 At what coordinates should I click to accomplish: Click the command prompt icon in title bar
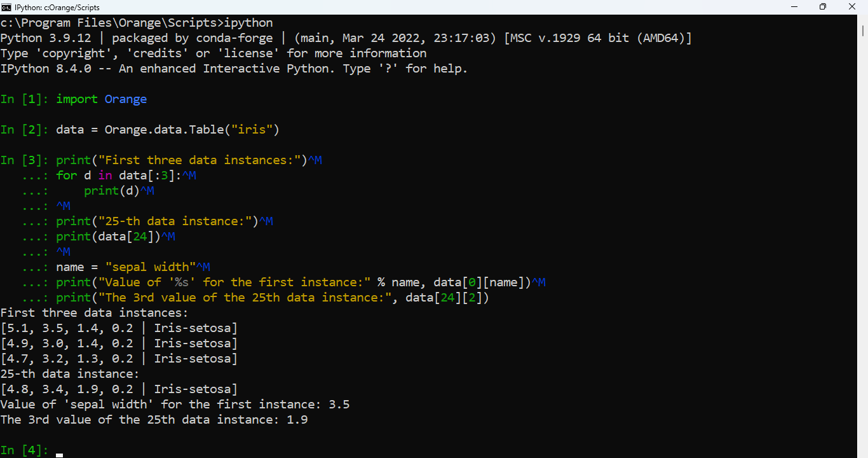(x=6, y=6)
